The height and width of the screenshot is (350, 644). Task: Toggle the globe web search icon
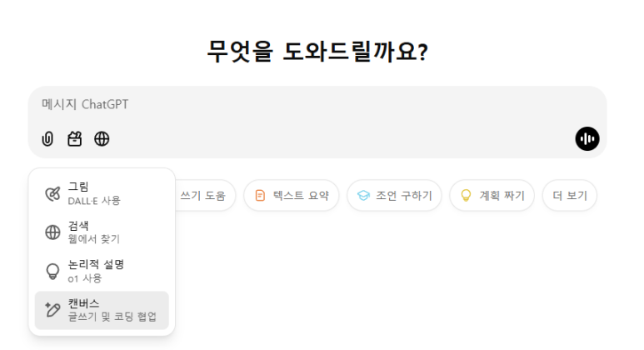pyautogui.click(x=102, y=139)
